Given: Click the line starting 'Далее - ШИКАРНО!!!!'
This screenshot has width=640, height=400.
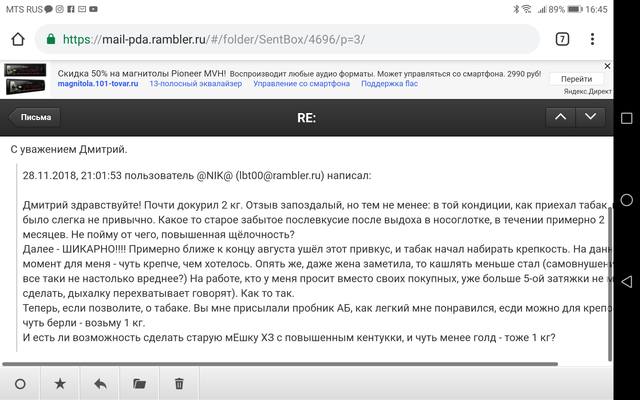Looking at the screenshot, I should click(x=318, y=249).
